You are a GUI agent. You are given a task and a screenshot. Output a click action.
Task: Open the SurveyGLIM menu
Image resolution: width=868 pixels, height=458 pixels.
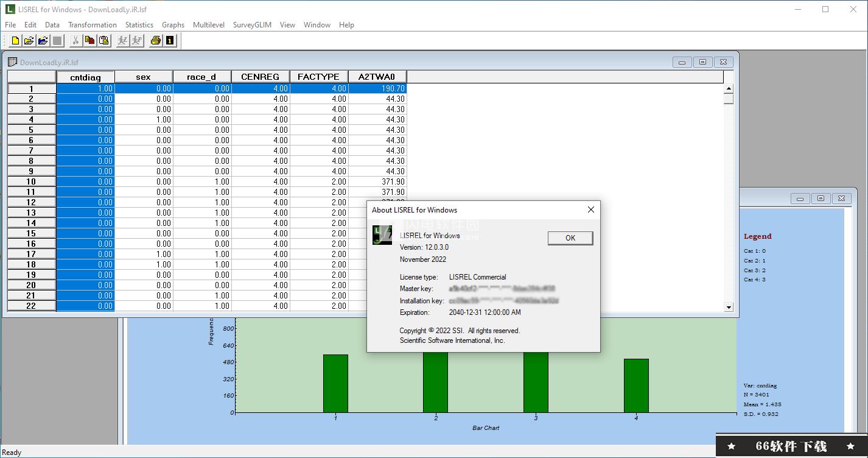(x=252, y=25)
